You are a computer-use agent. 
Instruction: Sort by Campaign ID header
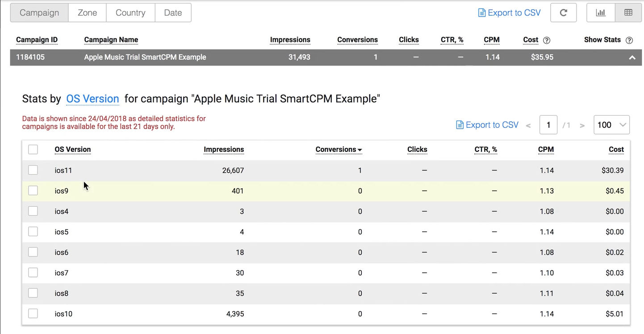[x=37, y=40]
